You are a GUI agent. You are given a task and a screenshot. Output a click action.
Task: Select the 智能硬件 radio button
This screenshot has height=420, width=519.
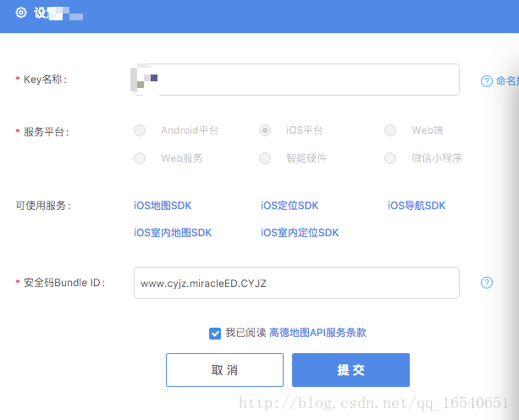click(x=265, y=158)
